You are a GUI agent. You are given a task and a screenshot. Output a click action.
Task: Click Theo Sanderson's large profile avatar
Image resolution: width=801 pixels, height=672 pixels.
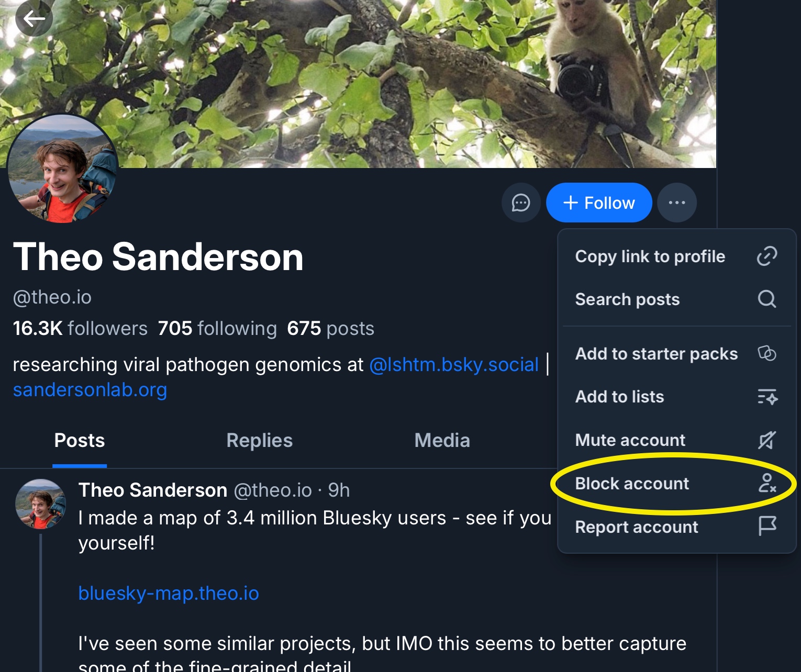click(62, 169)
